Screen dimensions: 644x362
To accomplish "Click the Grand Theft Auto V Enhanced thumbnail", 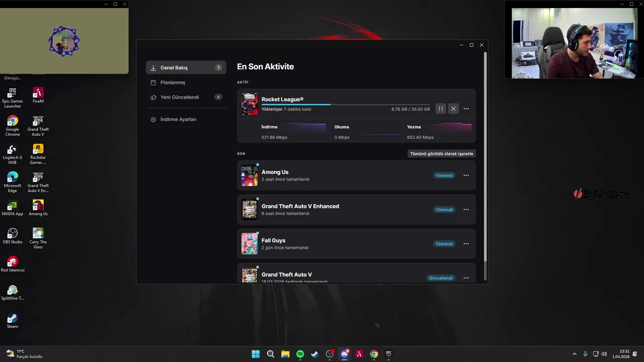I will pyautogui.click(x=250, y=210).
